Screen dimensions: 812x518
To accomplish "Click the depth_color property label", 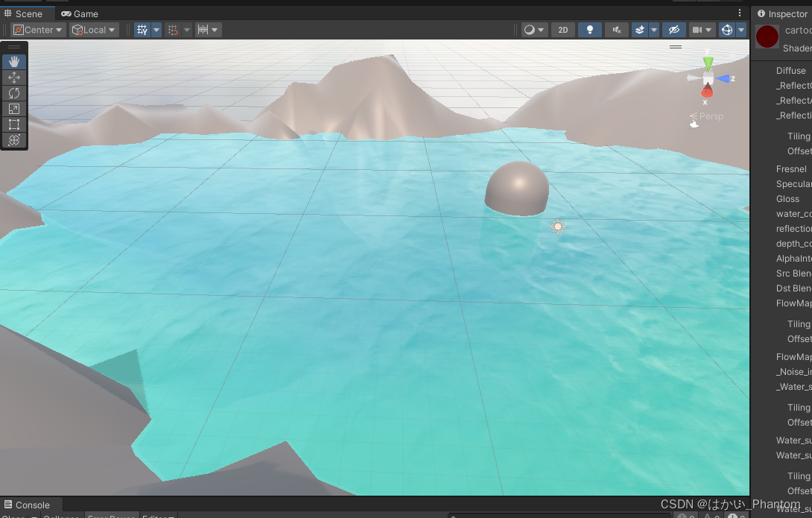I will click(793, 244).
